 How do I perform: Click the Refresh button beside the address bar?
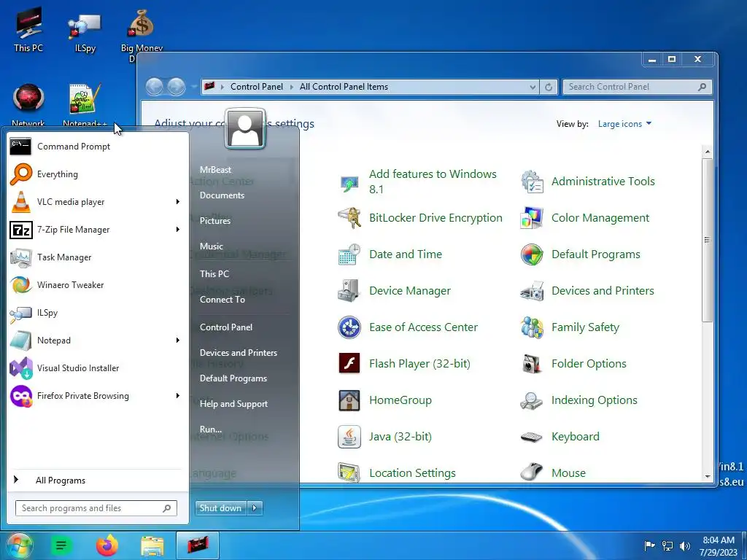(x=549, y=87)
